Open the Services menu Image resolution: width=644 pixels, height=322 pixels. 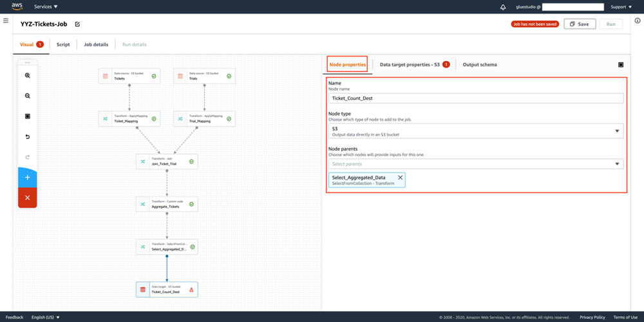[x=46, y=7]
